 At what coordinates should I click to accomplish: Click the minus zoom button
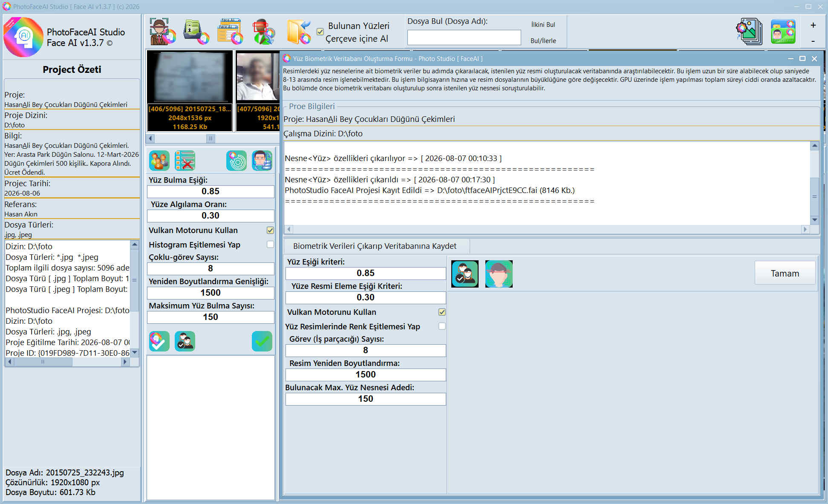tap(813, 41)
